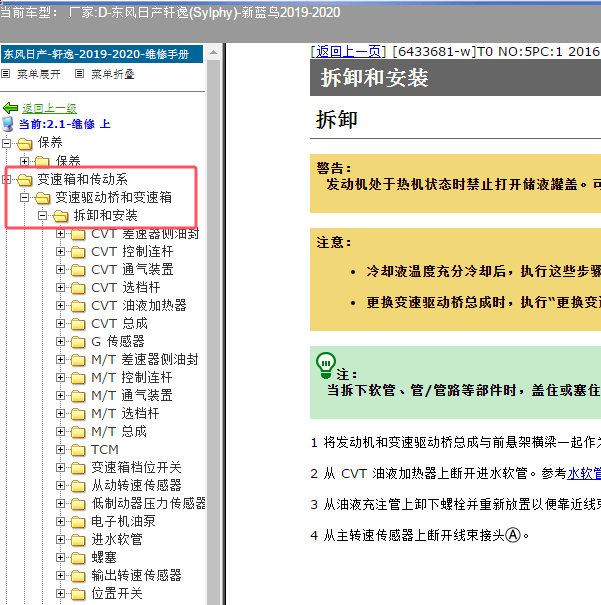Click the tree panel vertical scrollbar track
601x605 pixels.
pos(213,332)
